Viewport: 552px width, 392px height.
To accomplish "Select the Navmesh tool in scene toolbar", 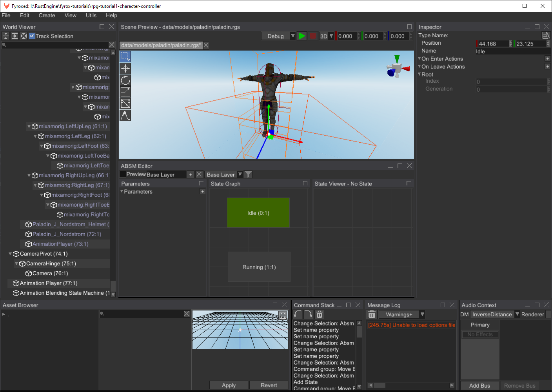I will [125, 104].
